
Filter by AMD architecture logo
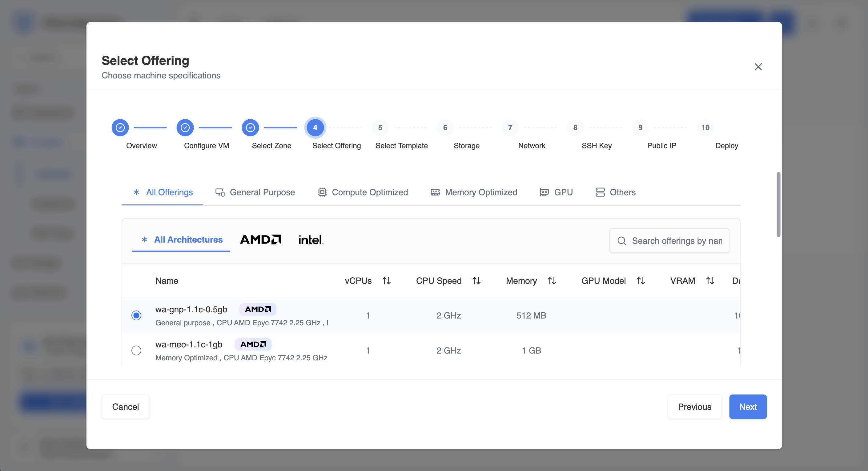260,240
